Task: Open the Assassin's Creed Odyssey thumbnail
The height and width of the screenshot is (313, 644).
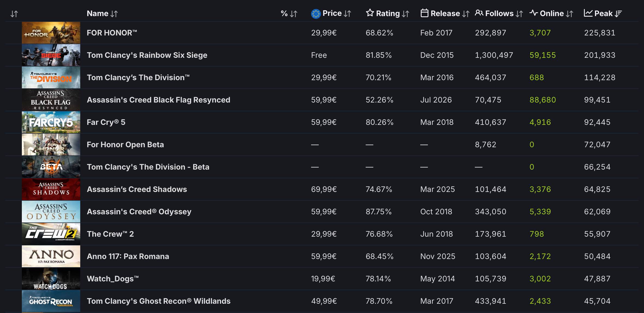Action: click(51, 212)
